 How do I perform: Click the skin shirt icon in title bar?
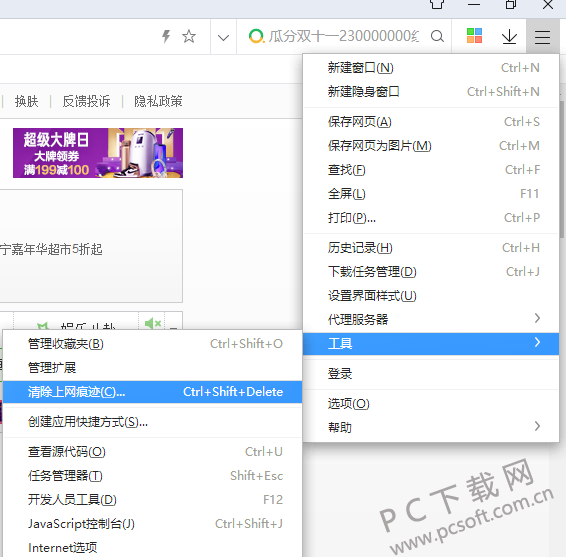click(x=437, y=4)
